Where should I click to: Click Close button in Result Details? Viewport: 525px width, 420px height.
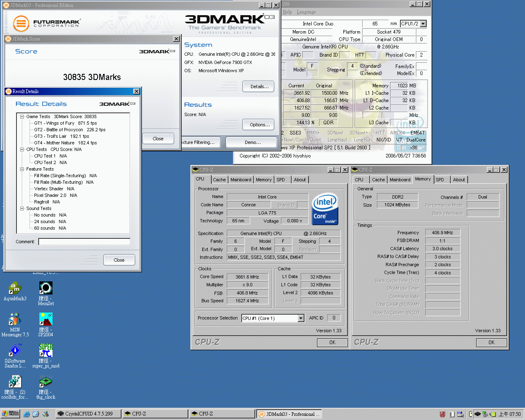click(x=119, y=260)
